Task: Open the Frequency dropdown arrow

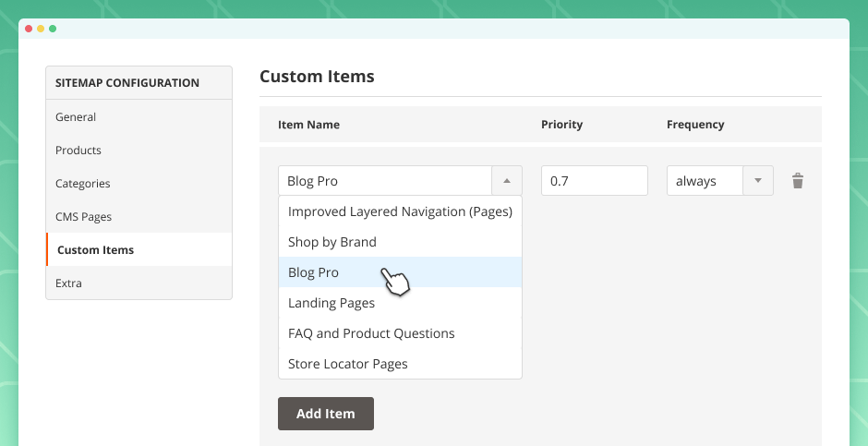Action: coord(758,180)
